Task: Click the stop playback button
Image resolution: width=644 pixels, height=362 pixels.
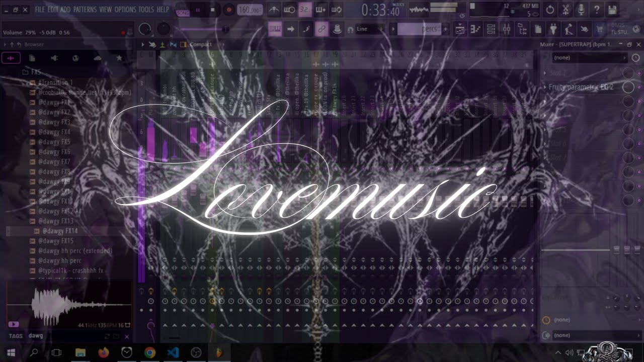Action: (213, 10)
